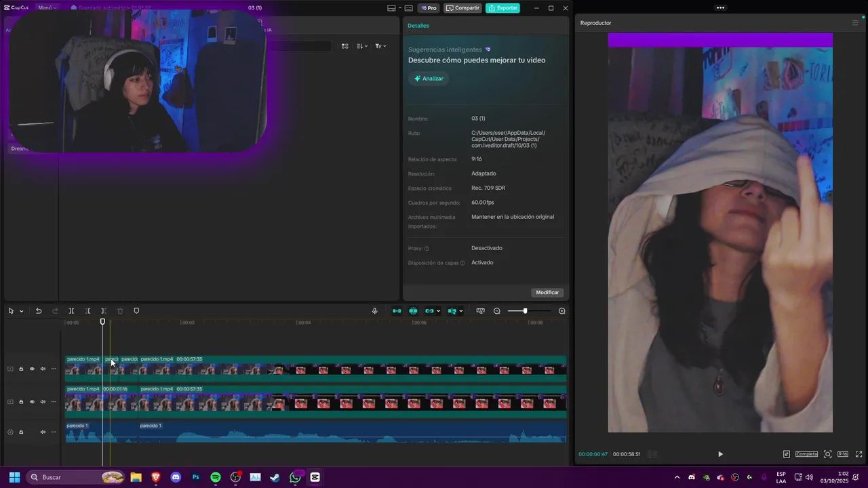
Task: Open keyboard shortcuts icon
Action: pos(409,8)
